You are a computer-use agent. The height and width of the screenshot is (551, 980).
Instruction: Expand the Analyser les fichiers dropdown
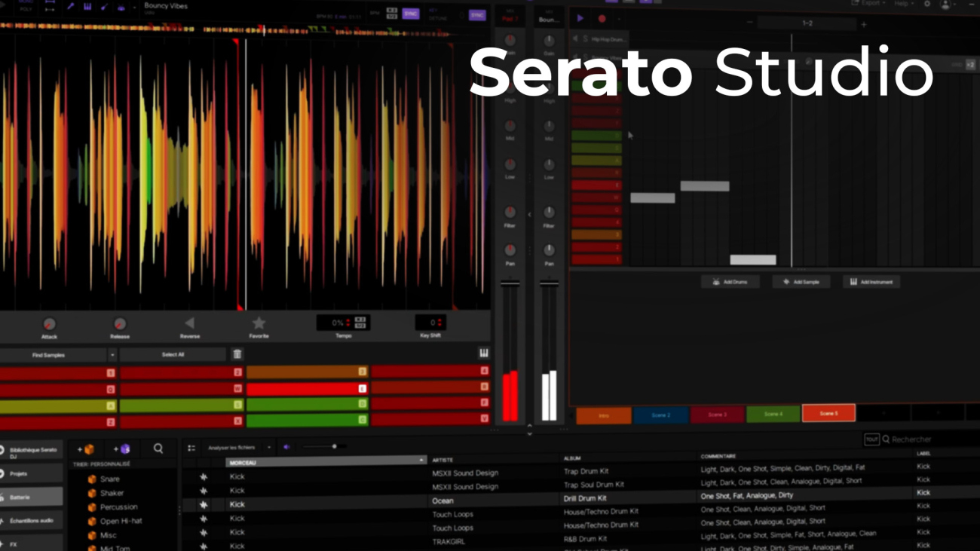tap(268, 448)
